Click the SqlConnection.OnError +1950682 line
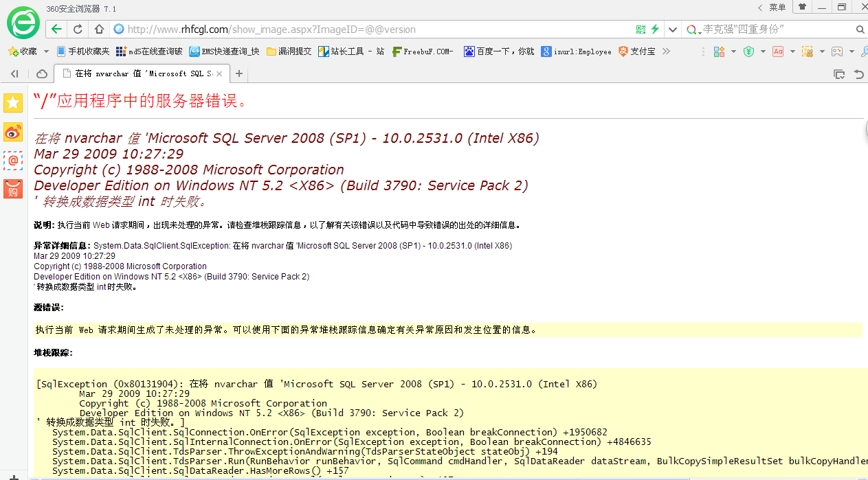 click(330, 432)
